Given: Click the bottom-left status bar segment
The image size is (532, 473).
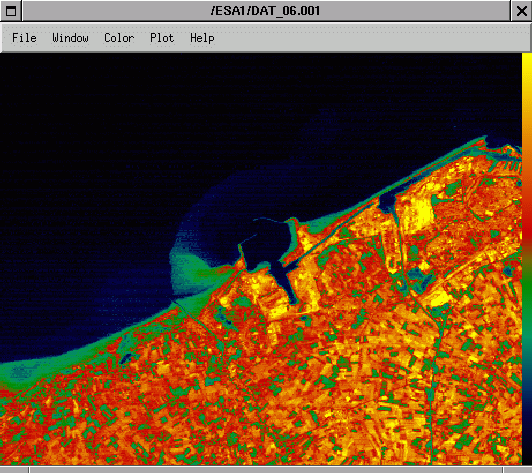Looking at the screenshot, I should point(14,470).
